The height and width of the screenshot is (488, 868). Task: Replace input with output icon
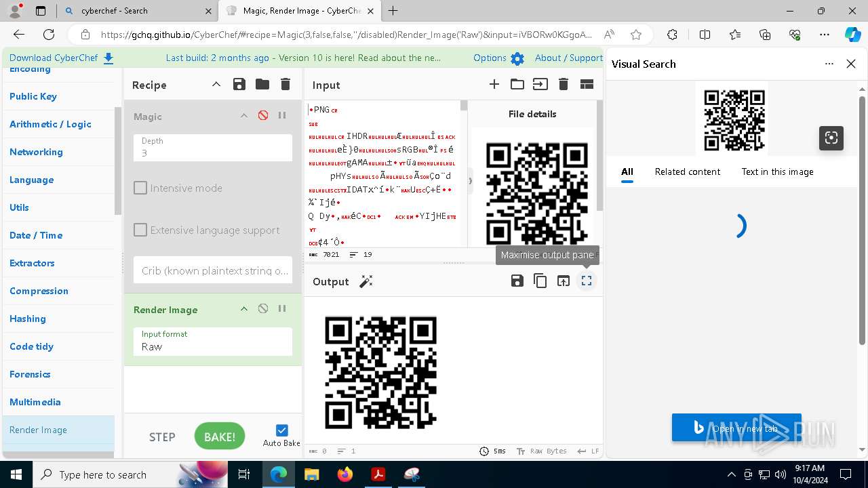[x=564, y=281]
